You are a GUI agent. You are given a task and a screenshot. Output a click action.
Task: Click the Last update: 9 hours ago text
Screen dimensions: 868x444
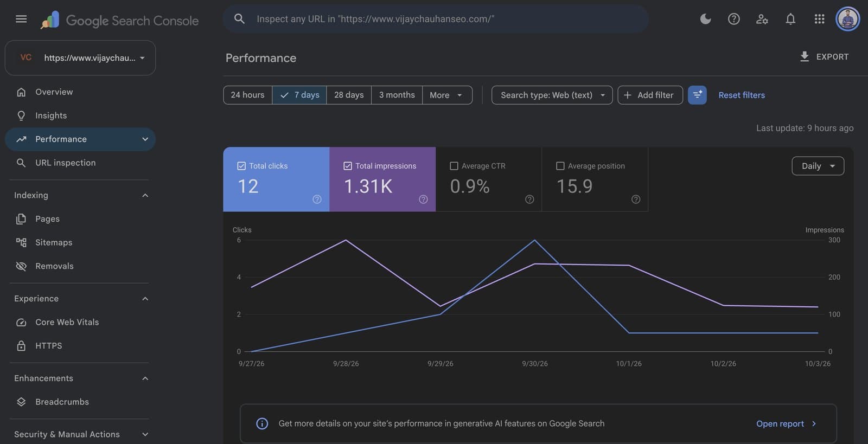(805, 128)
